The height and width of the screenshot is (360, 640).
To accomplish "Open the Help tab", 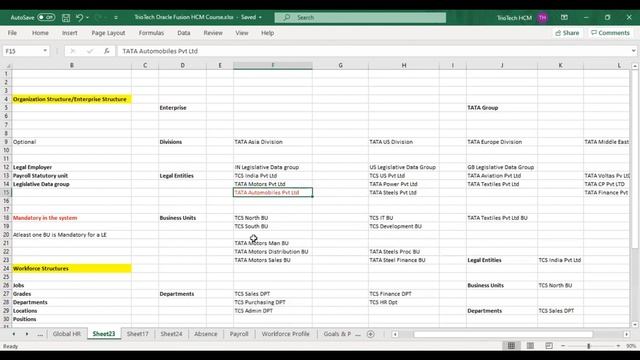I will pyautogui.click(x=267, y=33).
